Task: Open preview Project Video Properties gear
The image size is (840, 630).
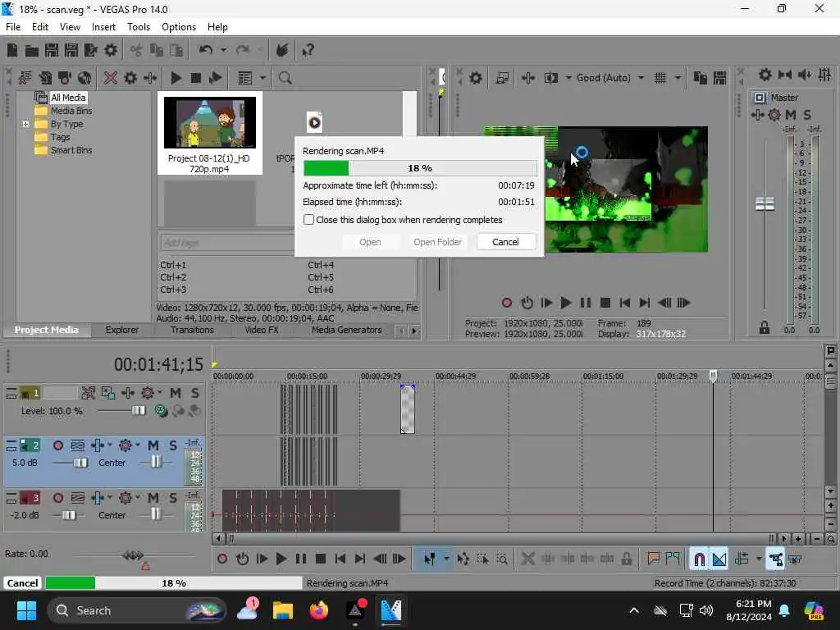Action: click(475, 78)
